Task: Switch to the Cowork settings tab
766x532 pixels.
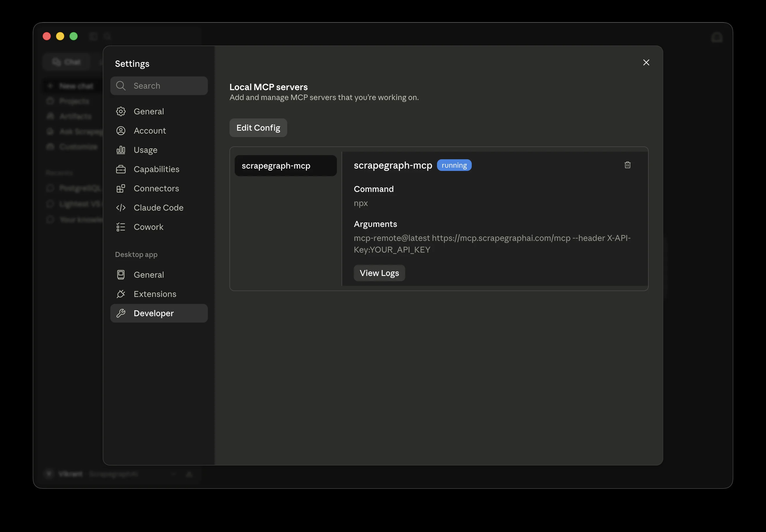Action: pyautogui.click(x=159, y=227)
